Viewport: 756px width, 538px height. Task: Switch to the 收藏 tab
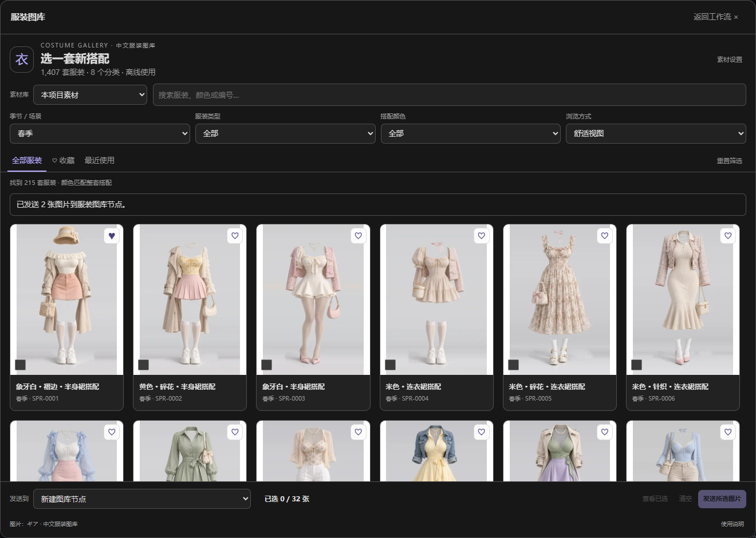(64, 160)
